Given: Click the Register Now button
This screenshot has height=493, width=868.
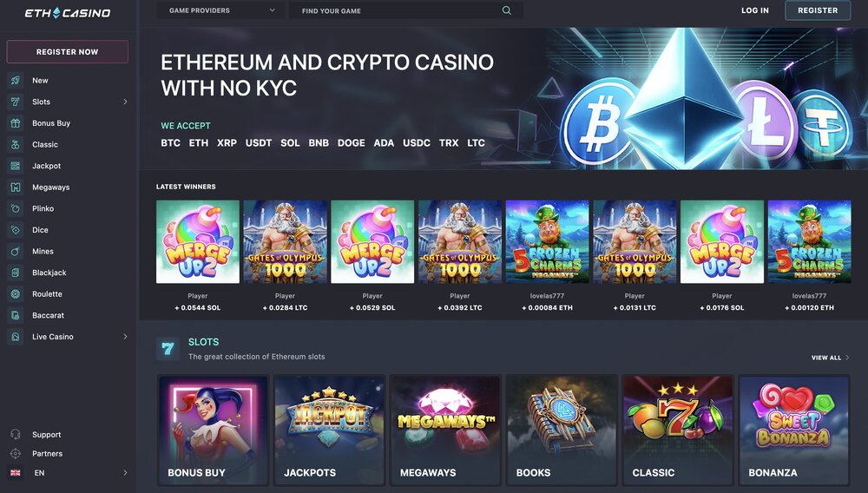Looking at the screenshot, I should [68, 51].
